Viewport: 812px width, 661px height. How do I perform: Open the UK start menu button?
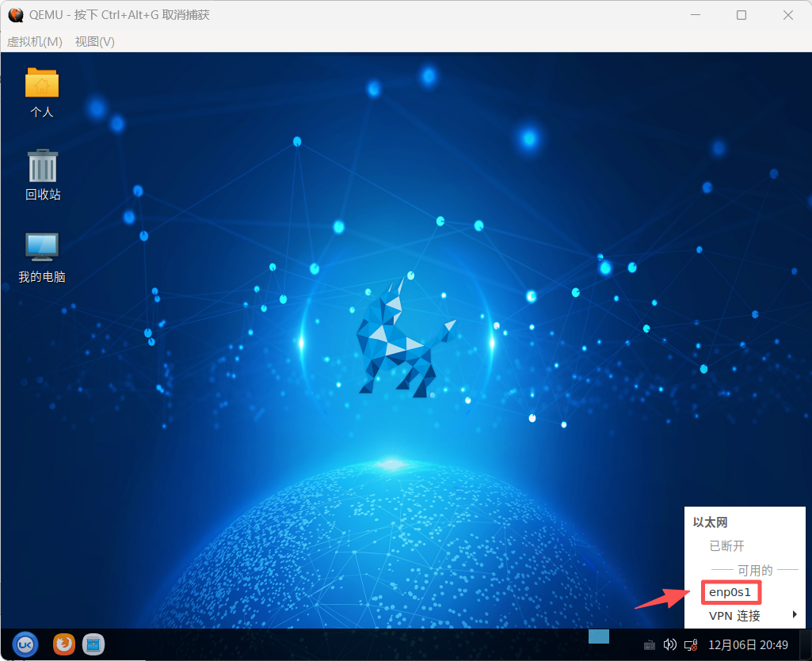click(25, 645)
